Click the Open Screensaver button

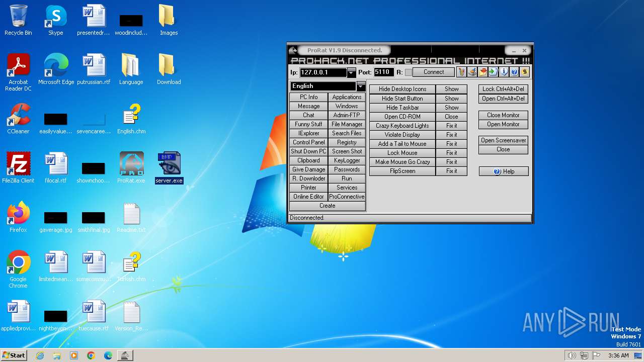coord(503,140)
